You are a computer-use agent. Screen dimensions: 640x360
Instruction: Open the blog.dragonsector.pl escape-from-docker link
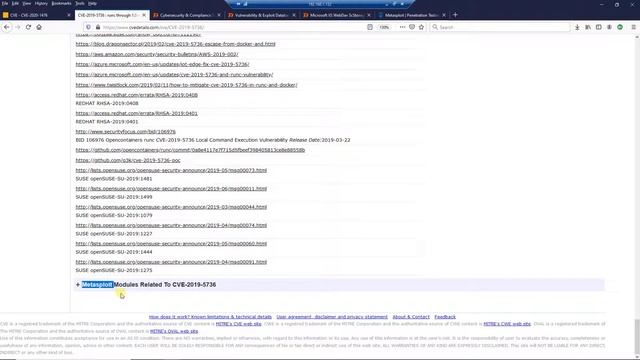[x=176, y=44]
